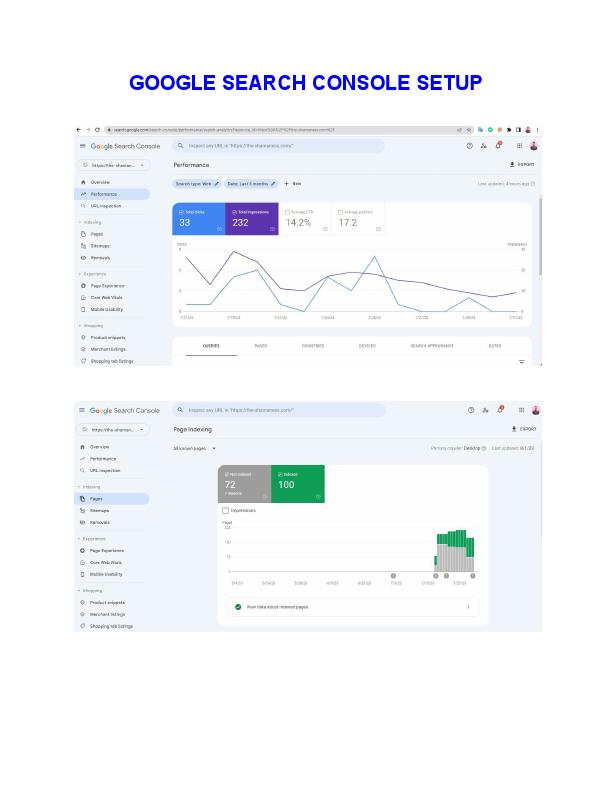The height and width of the screenshot is (792, 612).
Task: Add New filter in Performance view
Action: pyautogui.click(x=292, y=184)
